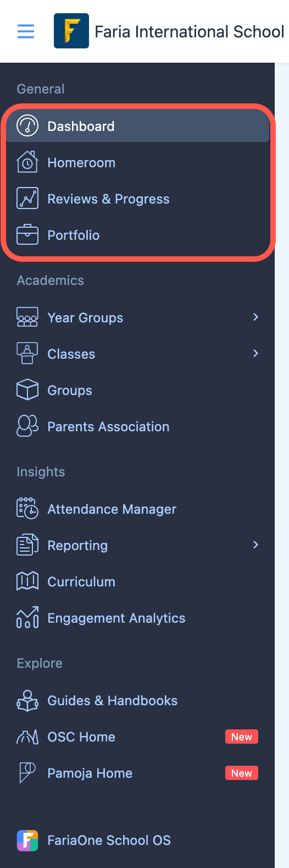289x868 pixels.
Task: Click the Dashboard gauge icon
Action: (27, 126)
